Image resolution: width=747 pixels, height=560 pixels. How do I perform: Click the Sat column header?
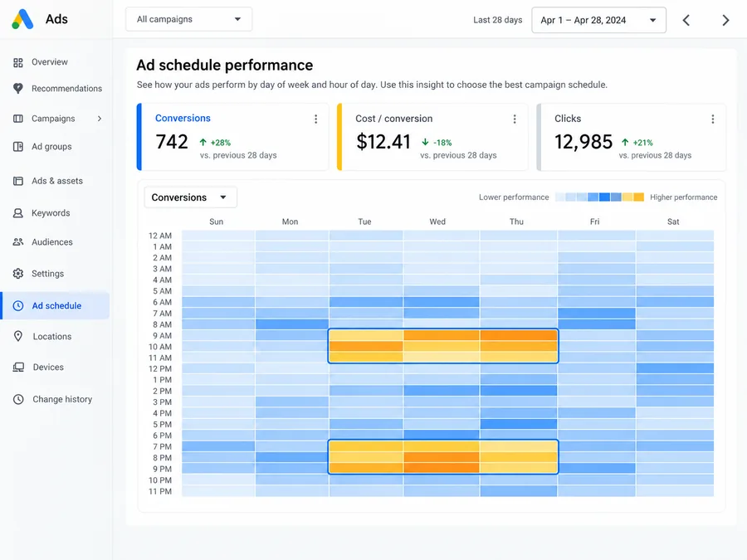tap(673, 222)
